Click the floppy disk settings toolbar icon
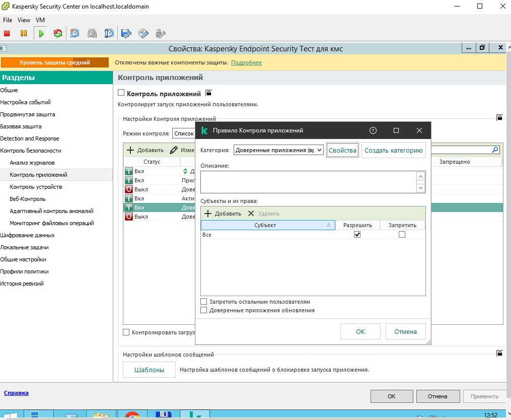 (x=126, y=33)
